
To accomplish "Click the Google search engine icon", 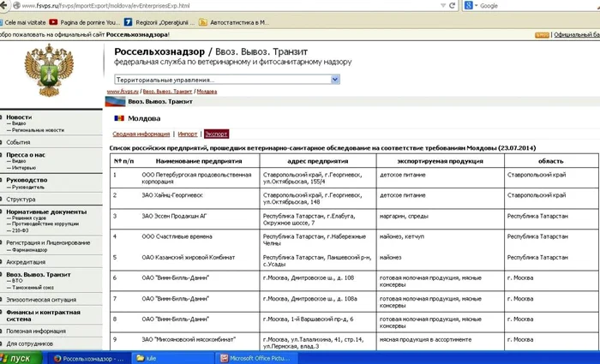I will coord(468,5).
